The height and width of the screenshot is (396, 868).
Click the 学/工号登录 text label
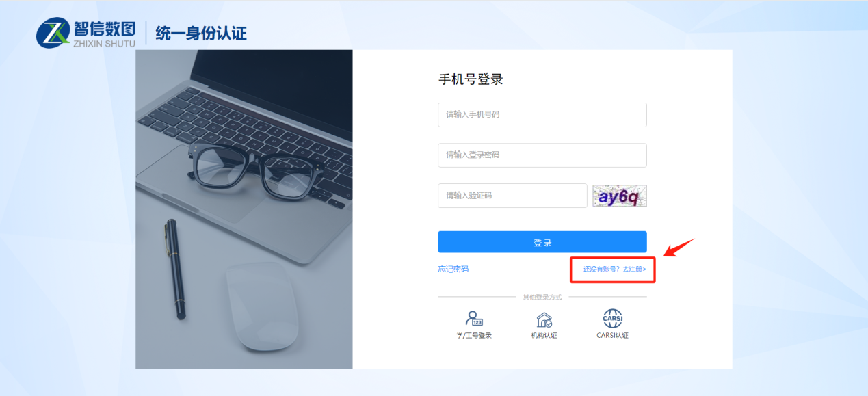pos(474,336)
